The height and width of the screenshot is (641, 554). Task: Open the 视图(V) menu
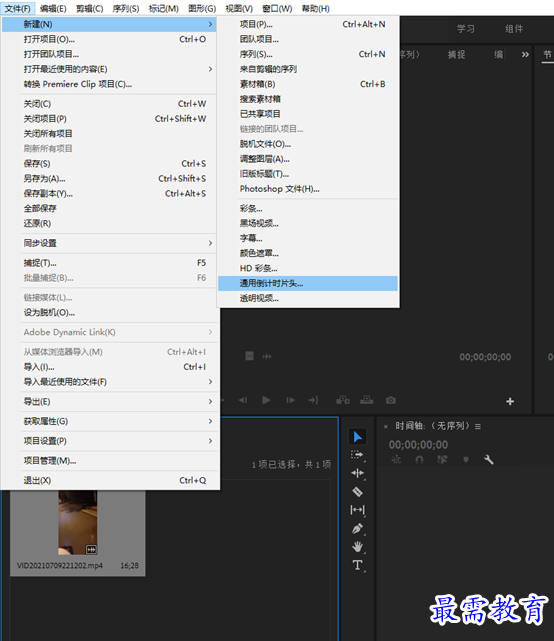[239, 9]
